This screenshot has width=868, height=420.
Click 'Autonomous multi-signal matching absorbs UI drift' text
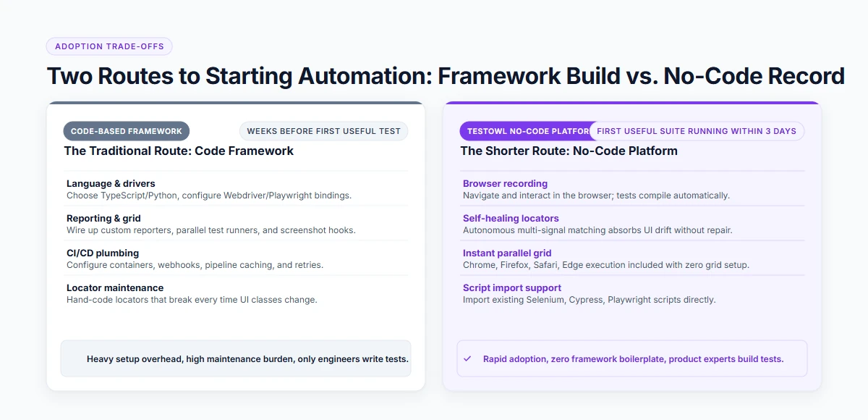(x=597, y=230)
